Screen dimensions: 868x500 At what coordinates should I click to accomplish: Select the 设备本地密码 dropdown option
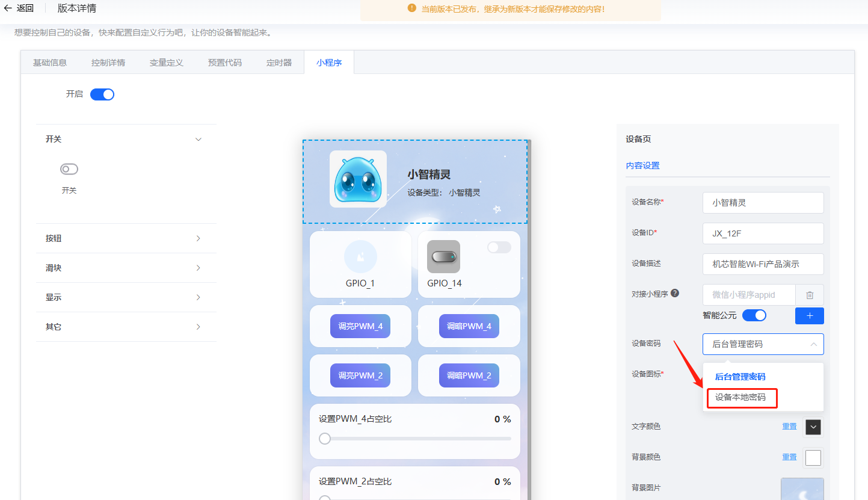pyautogui.click(x=741, y=398)
